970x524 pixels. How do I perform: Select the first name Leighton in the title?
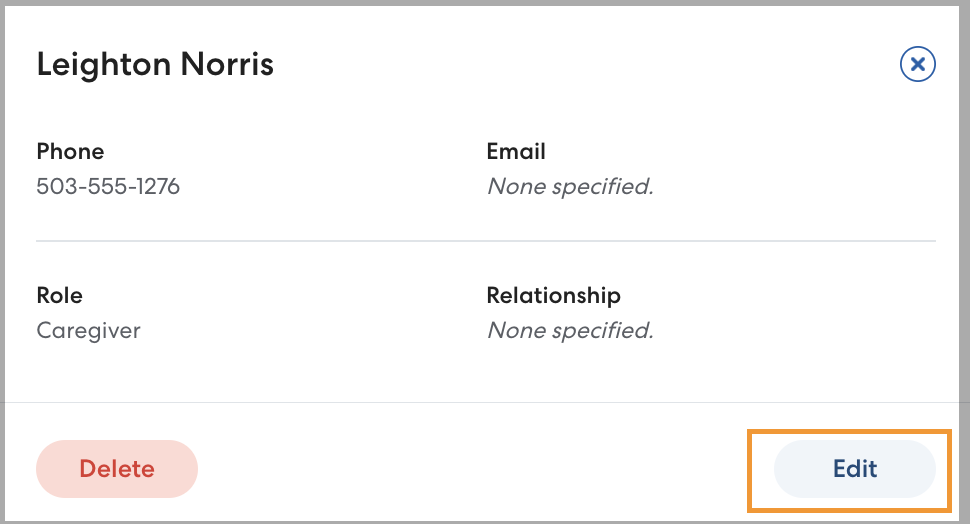105,65
